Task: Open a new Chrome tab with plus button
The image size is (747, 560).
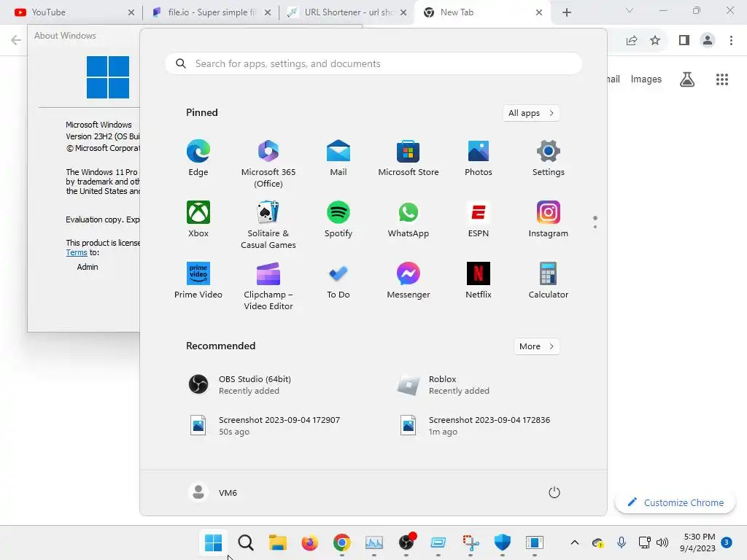Action: click(566, 12)
